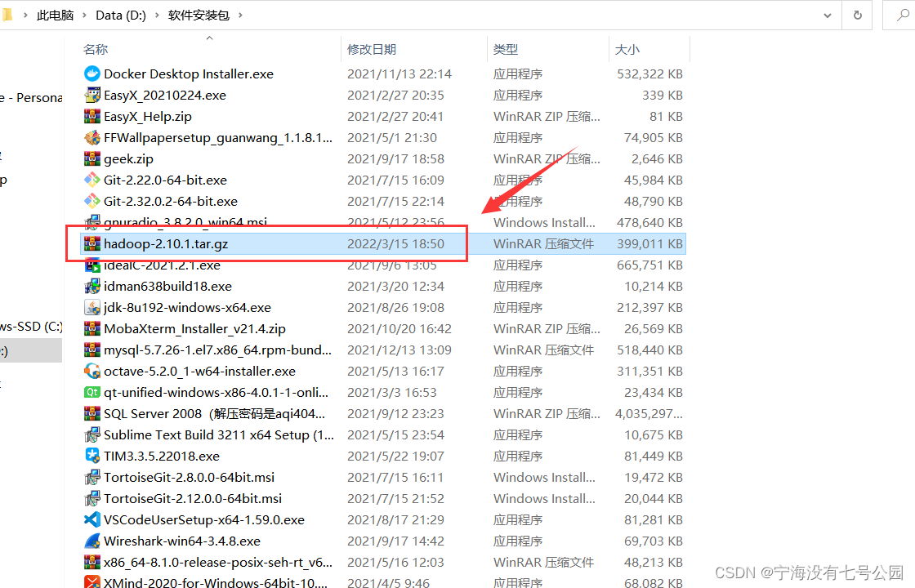The height and width of the screenshot is (588, 915).
Task: Go to Data (D:) in the address bar
Action: 121,16
